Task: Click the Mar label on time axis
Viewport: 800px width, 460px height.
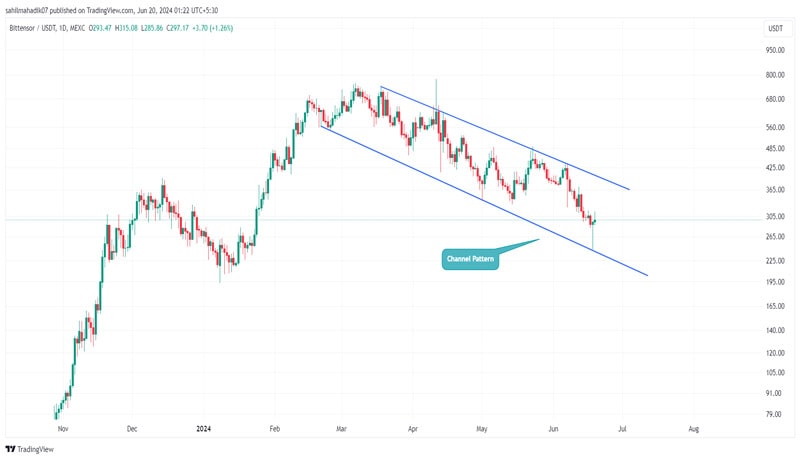Action: (x=344, y=427)
